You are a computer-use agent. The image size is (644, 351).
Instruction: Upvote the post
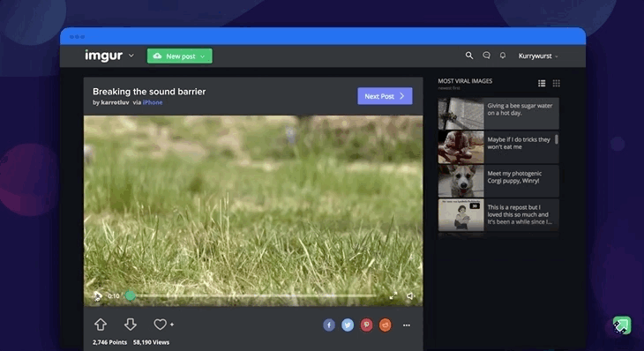[x=101, y=325]
